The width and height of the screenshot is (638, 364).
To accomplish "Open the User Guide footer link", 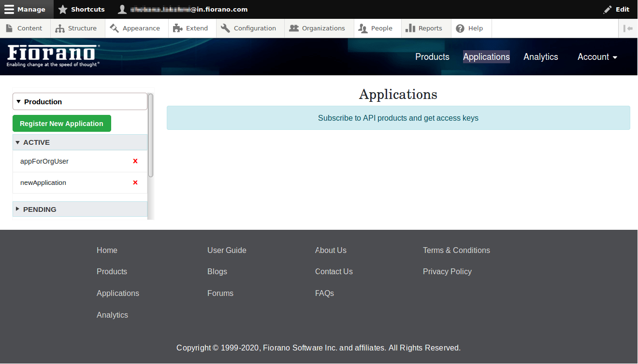I will click(x=227, y=250).
